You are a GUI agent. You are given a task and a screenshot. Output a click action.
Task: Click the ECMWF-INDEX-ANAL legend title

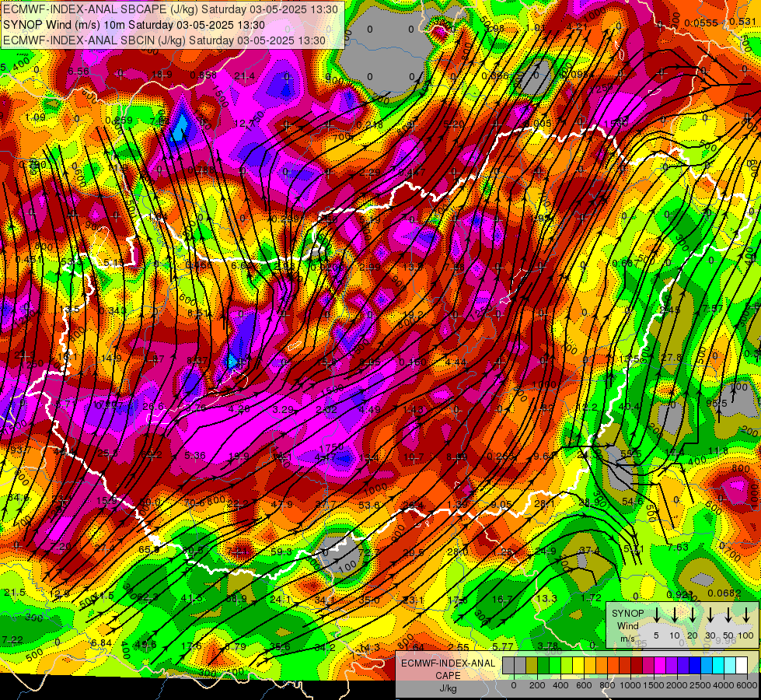click(448, 663)
